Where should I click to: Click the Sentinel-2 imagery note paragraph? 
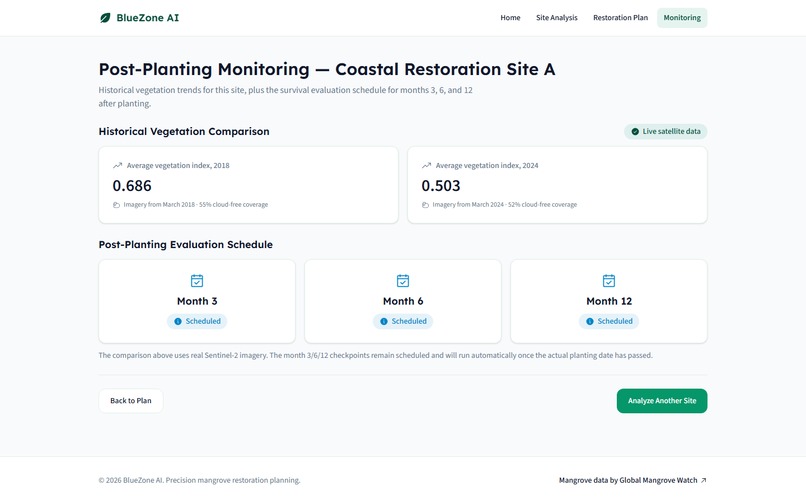[x=375, y=355]
